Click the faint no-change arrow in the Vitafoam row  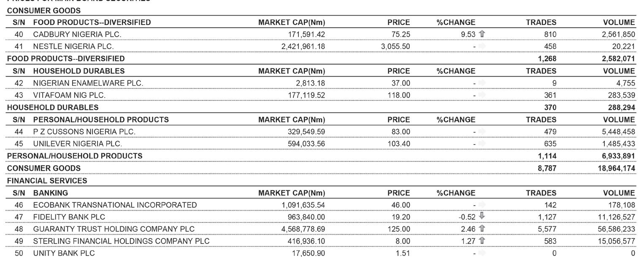tap(482, 95)
